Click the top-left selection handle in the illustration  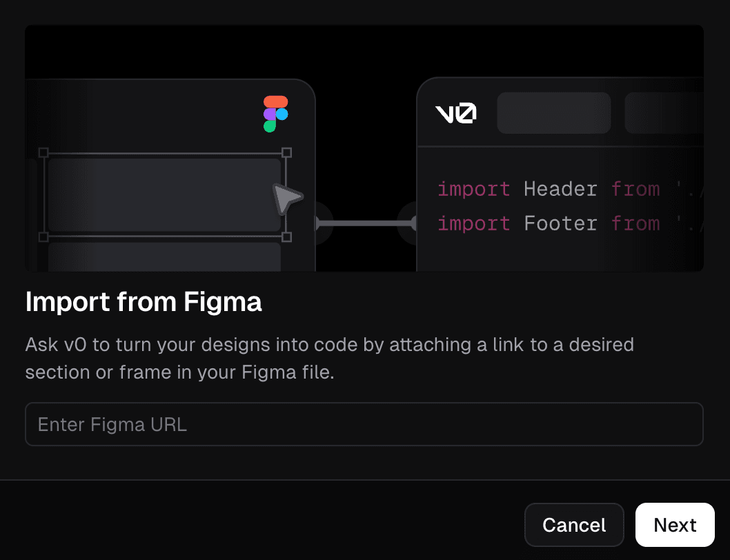(x=45, y=153)
